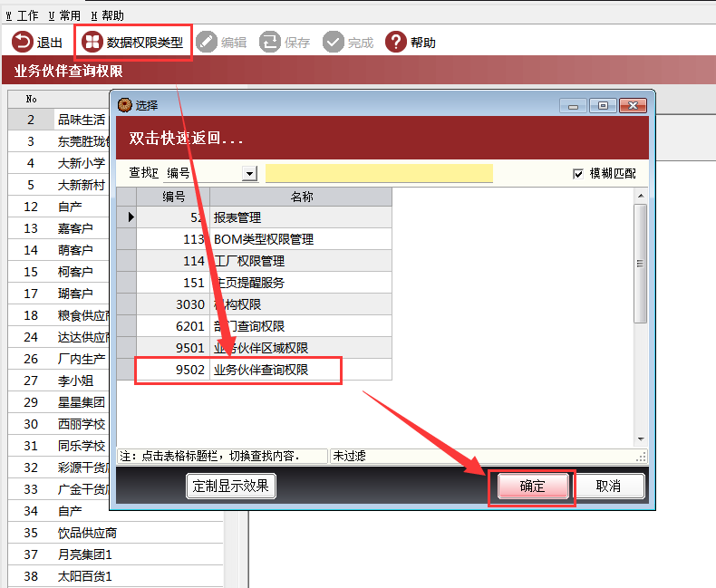Image resolution: width=716 pixels, height=588 pixels.
Task: Click the scroll down arrow in dialog list
Action: 641,439
